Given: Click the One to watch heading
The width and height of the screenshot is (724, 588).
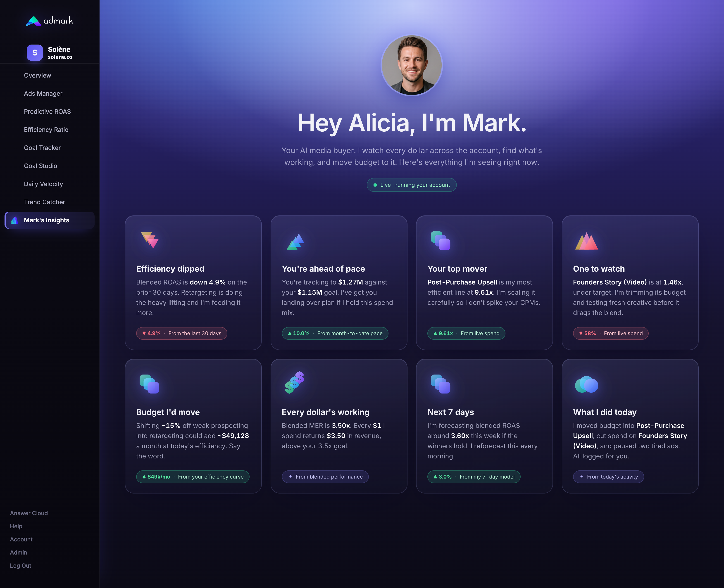Looking at the screenshot, I should point(599,269).
